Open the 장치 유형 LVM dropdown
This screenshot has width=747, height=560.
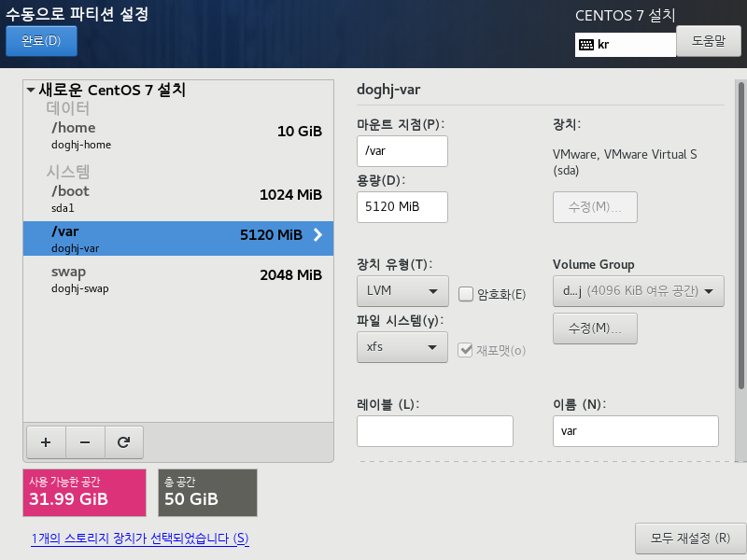pyautogui.click(x=402, y=290)
